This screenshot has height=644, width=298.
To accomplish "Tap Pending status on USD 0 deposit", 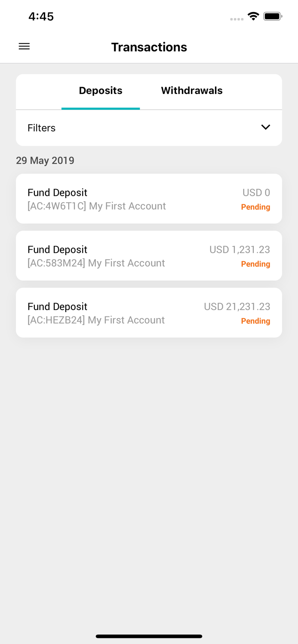I will [255, 207].
